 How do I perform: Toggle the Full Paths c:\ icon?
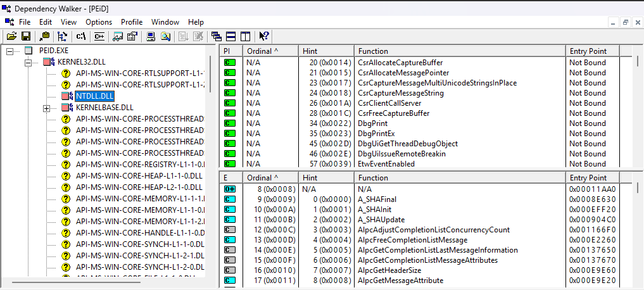(x=81, y=37)
